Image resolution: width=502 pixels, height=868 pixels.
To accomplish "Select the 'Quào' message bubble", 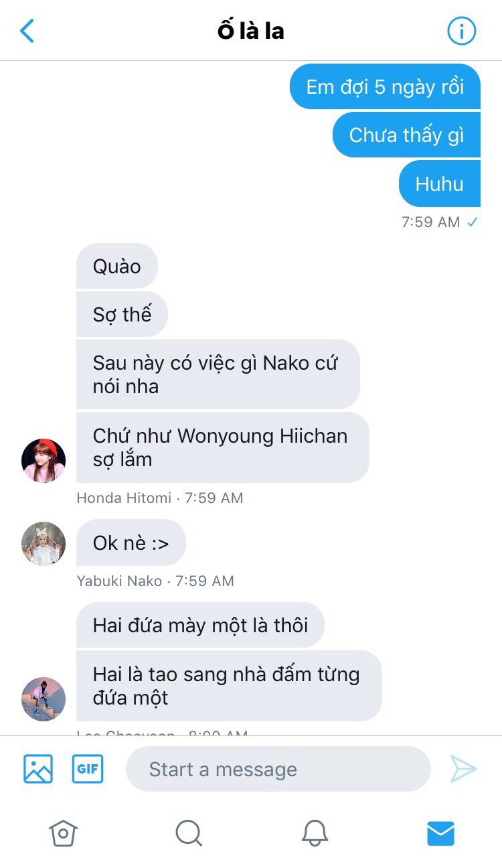I will point(117,266).
